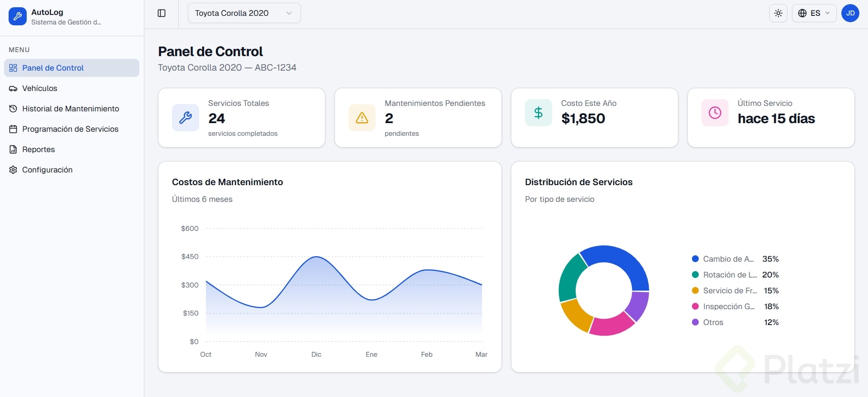The image size is (868, 397).
Task: Click the Último Servicio clock icon
Action: [715, 113]
